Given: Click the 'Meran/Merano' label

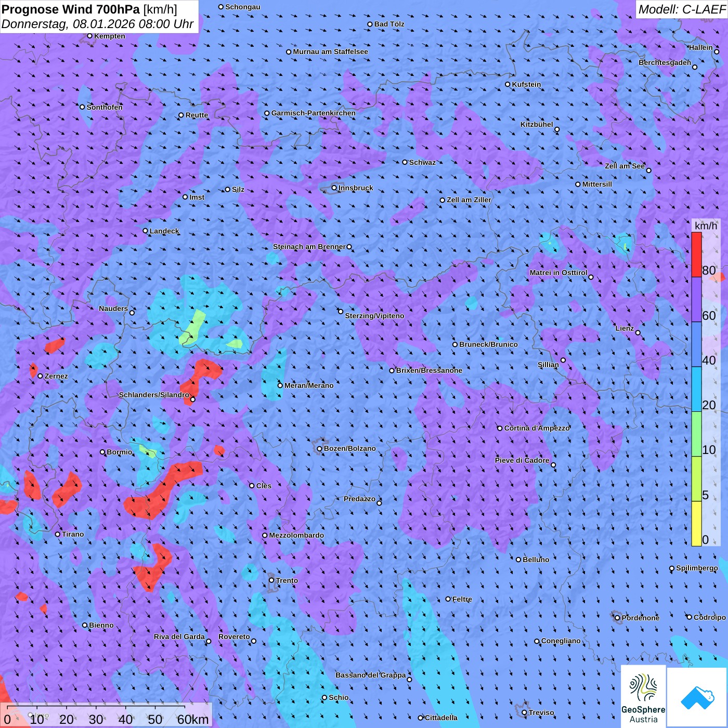Looking at the screenshot, I should coord(309,385).
